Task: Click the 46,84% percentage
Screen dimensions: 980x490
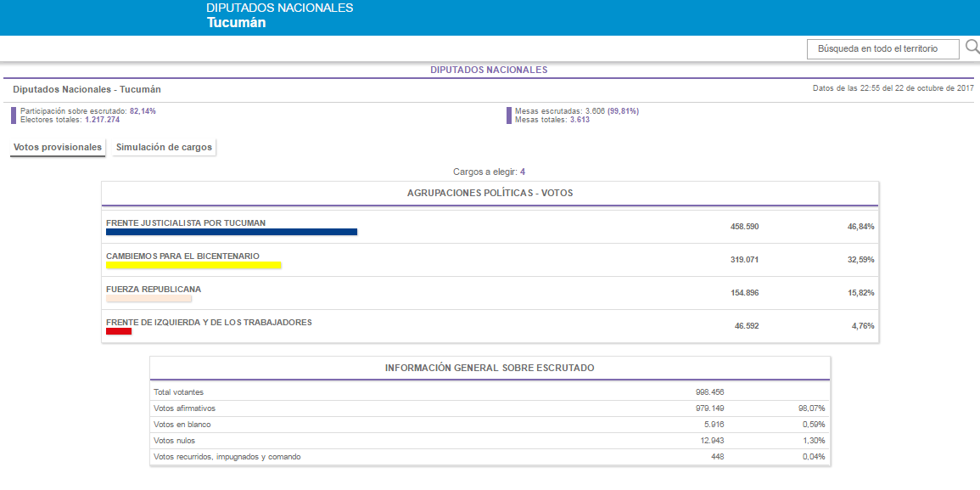Action: point(860,227)
